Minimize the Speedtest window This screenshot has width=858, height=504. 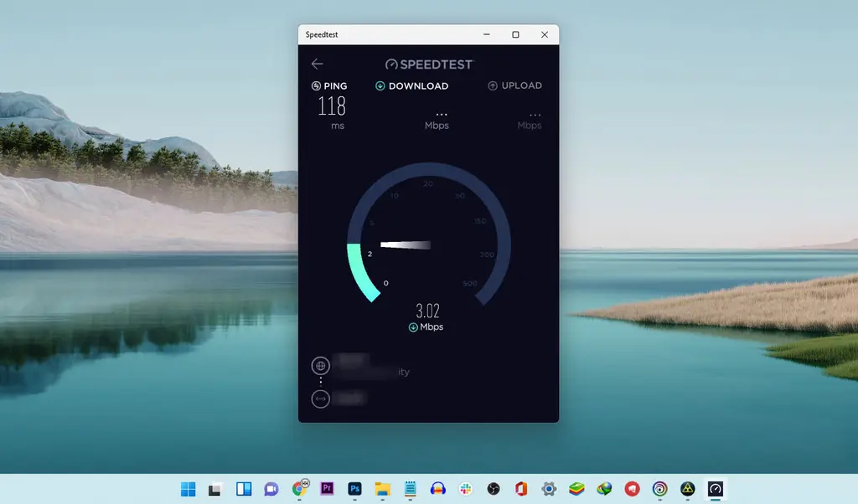(x=487, y=34)
